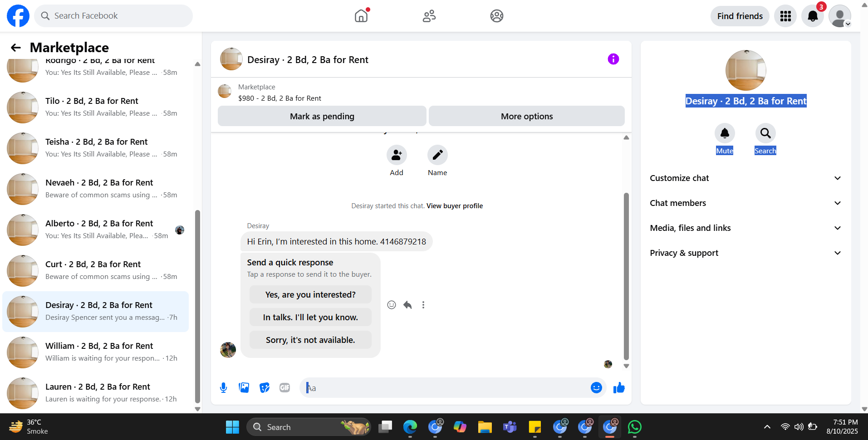Open the volume control in system tray

(799, 427)
